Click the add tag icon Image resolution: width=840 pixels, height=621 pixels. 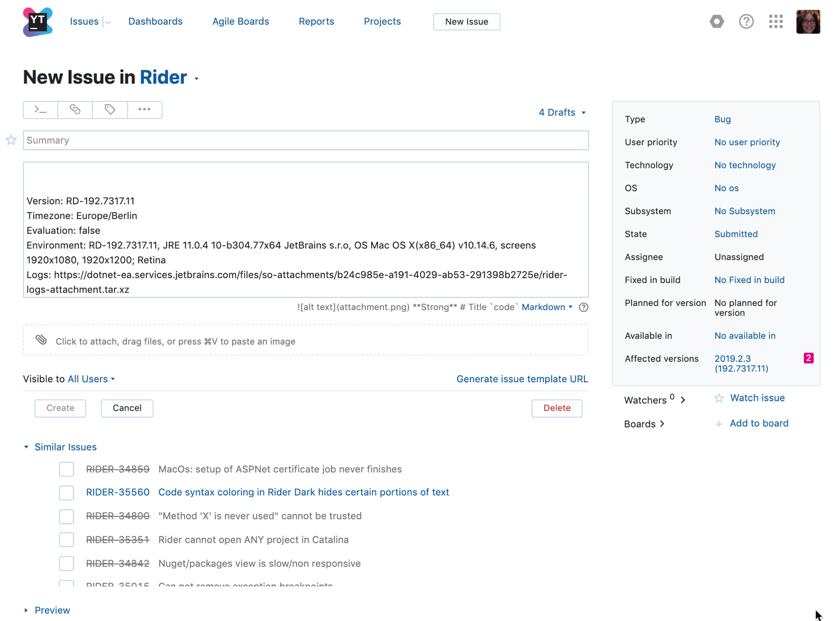110,110
